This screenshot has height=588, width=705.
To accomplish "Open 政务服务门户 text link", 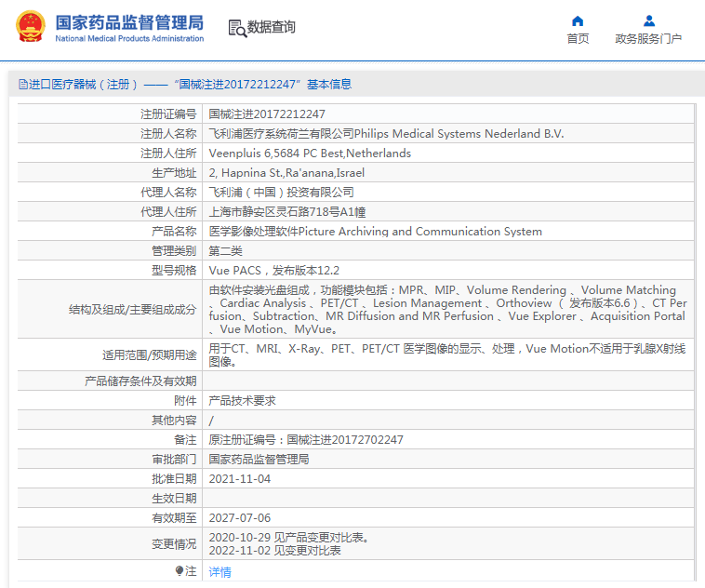I will (648, 39).
